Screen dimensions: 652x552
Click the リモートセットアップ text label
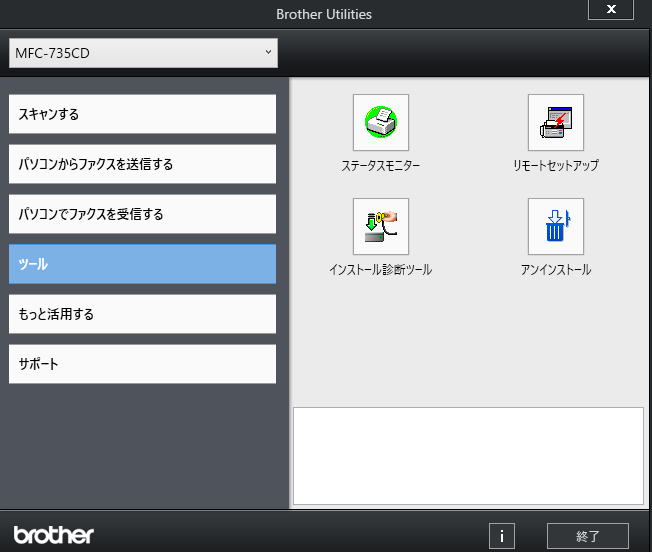(x=555, y=166)
